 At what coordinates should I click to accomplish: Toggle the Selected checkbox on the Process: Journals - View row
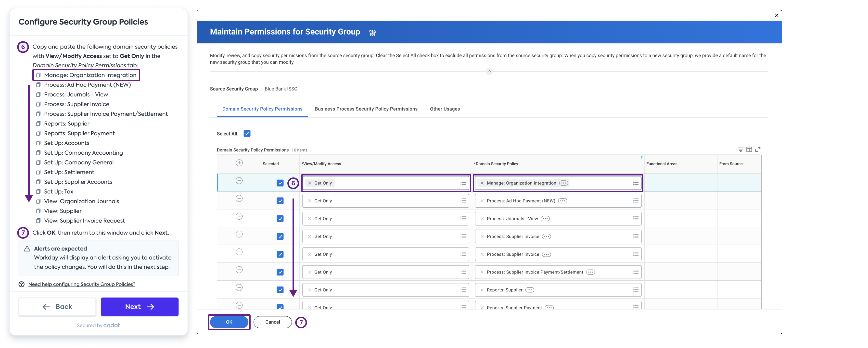point(280,218)
